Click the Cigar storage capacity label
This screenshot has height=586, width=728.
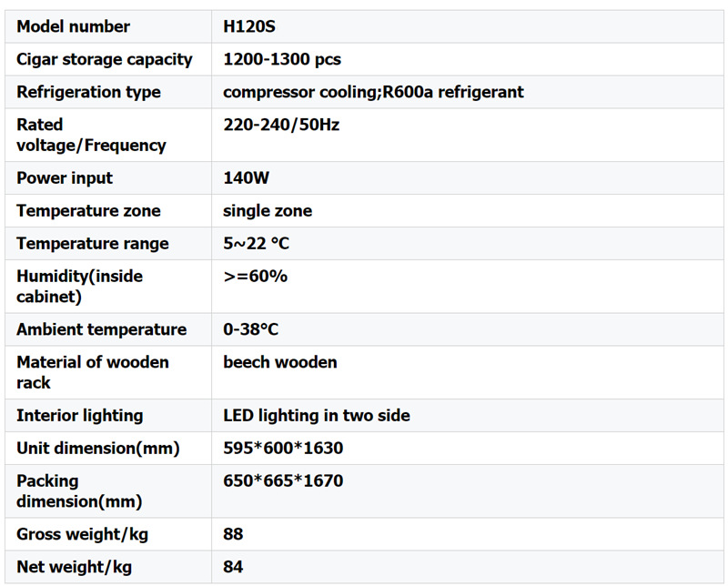coord(105,59)
